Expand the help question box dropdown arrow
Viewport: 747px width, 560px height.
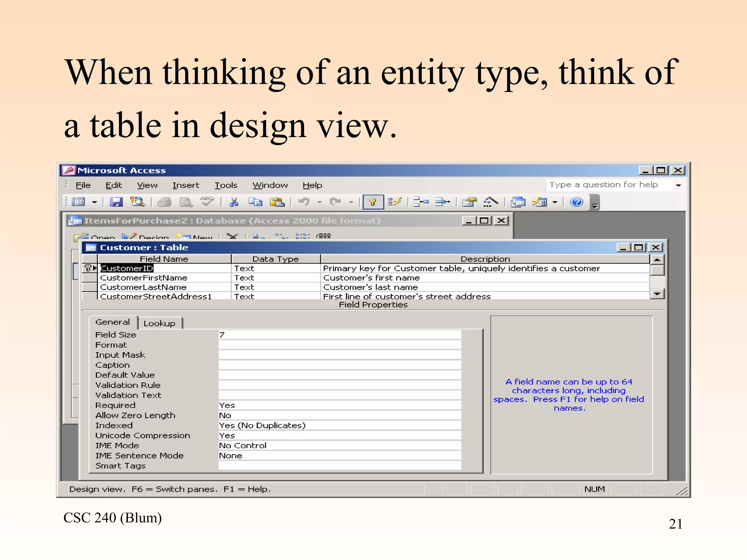click(678, 185)
